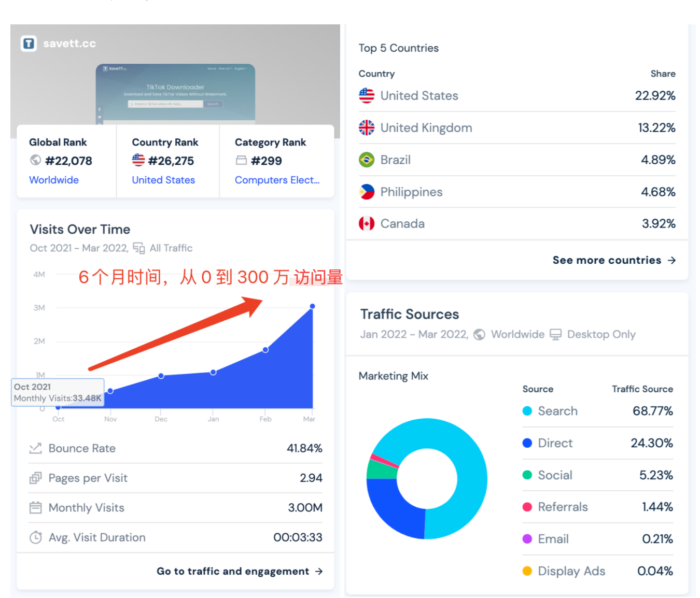Open See more countries link
700x598 pixels.
(x=614, y=260)
